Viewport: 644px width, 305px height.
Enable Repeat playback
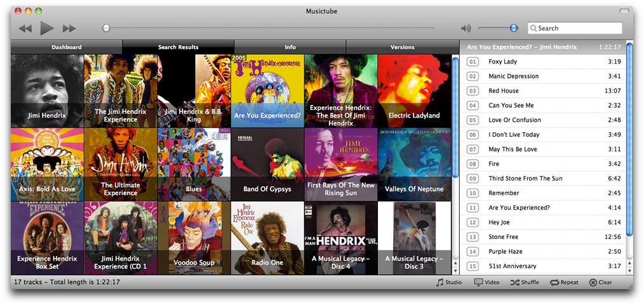(565, 282)
